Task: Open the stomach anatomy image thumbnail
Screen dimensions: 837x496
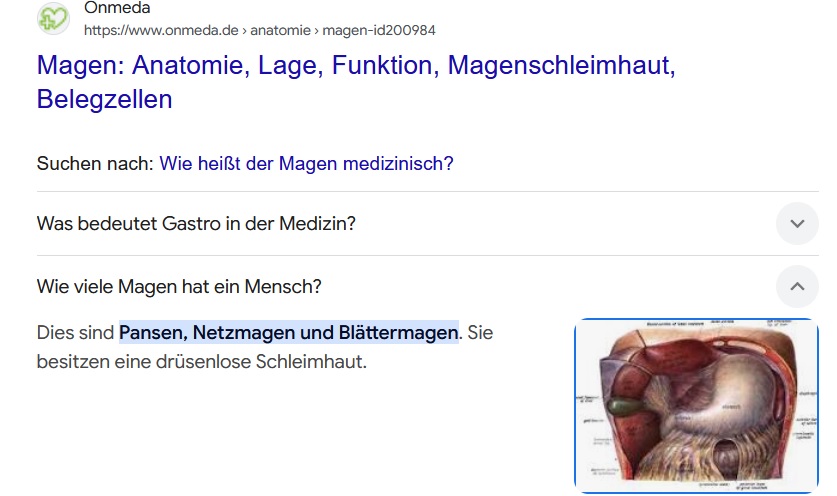Action: (x=696, y=405)
